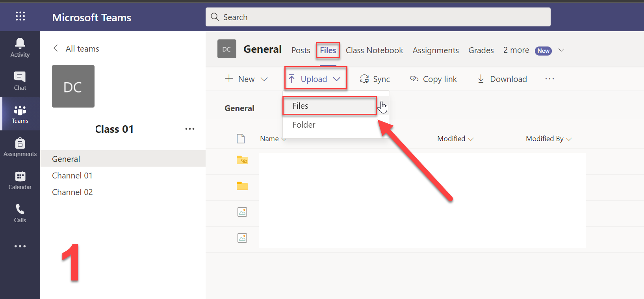This screenshot has width=644, height=299.
Task: Click the DC channel avatar beside General
Action: [227, 49]
